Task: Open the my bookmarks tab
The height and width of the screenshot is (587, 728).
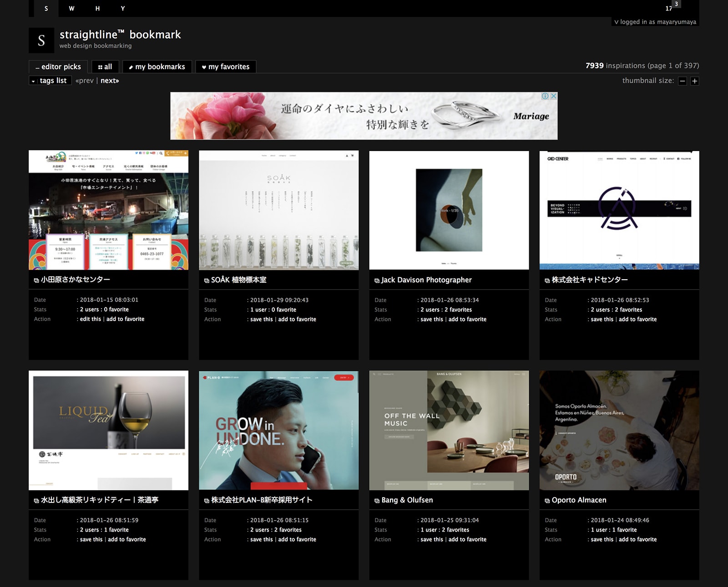Action: tap(157, 67)
